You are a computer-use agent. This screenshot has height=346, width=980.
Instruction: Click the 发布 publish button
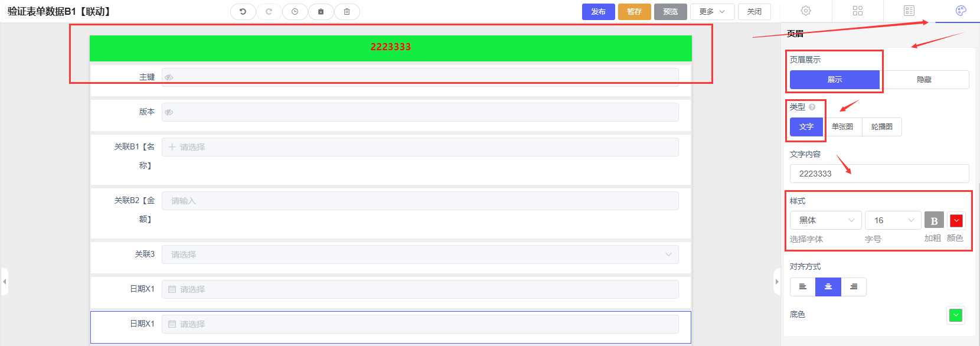[598, 12]
